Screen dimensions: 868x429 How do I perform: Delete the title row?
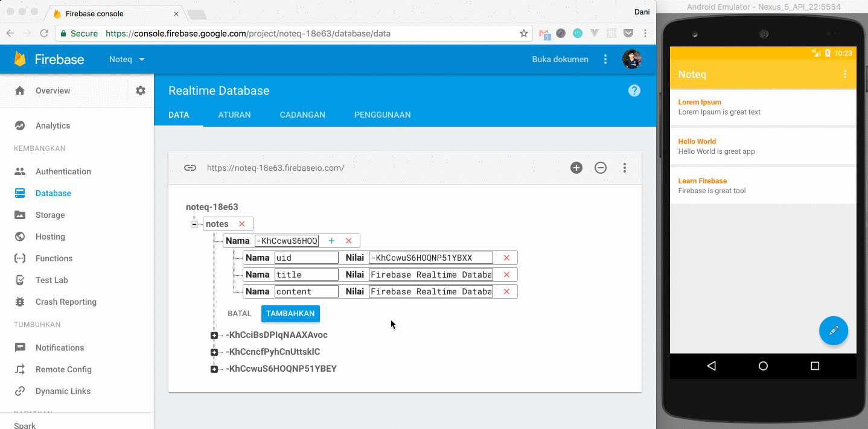point(506,275)
